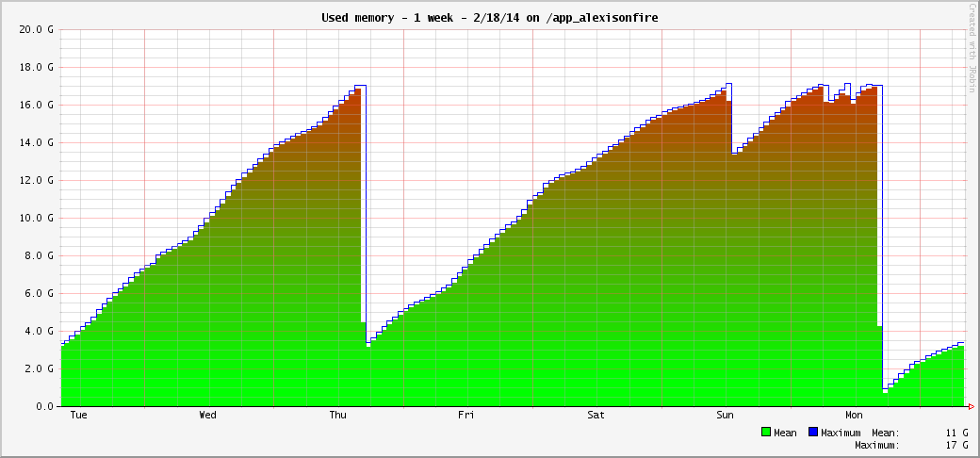The image size is (980, 458).
Task: Click the 10.0 G y-axis label
Action: pyautogui.click(x=35, y=218)
